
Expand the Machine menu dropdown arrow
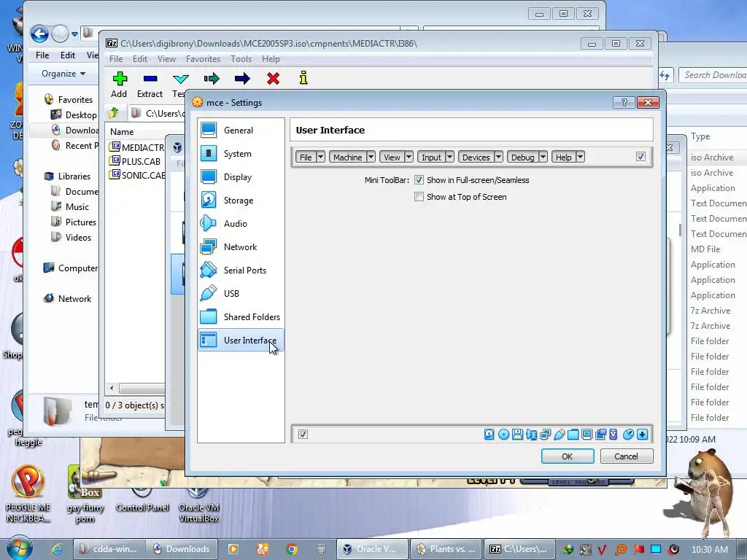click(371, 157)
